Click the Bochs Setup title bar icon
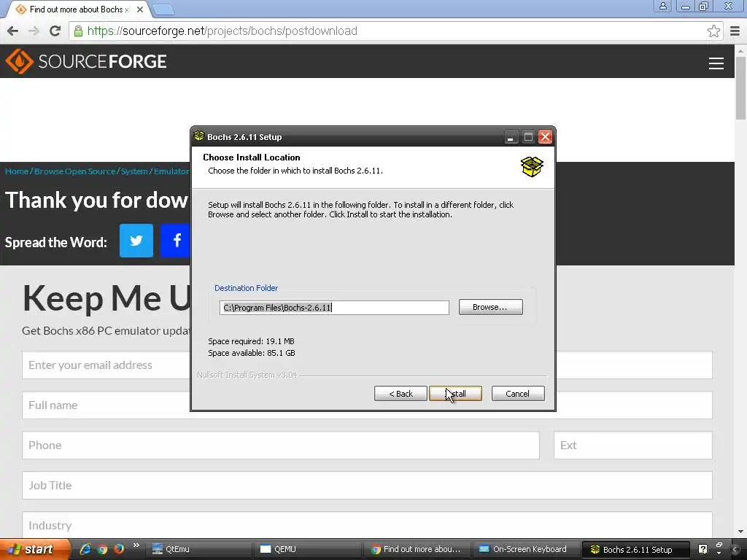The width and height of the screenshot is (747, 560). 199,136
